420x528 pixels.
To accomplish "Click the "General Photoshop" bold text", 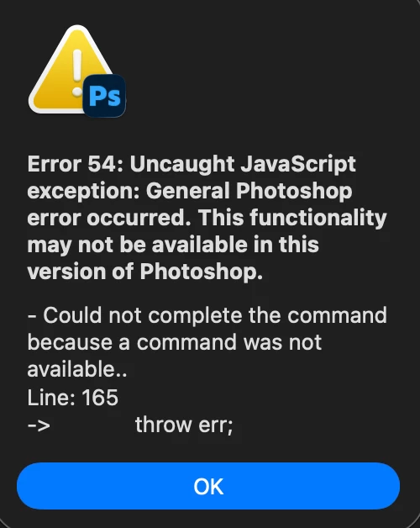I will (249, 192).
